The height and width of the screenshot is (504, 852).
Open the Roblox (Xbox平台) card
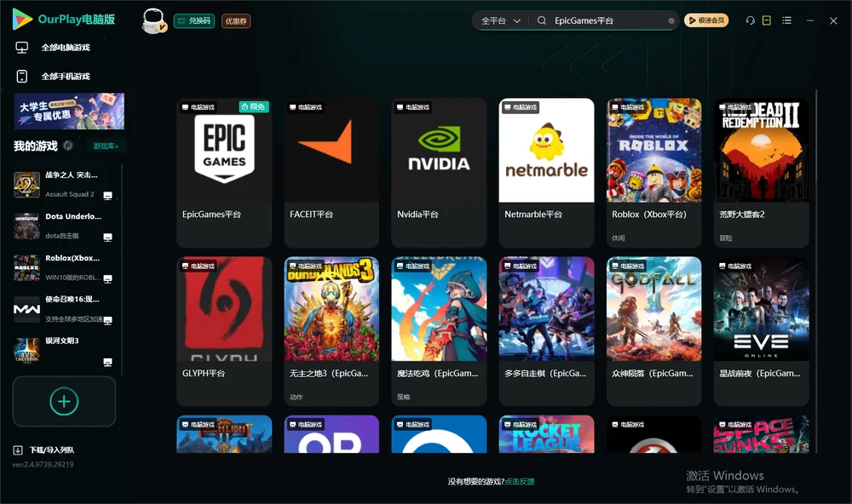coord(653,173)
